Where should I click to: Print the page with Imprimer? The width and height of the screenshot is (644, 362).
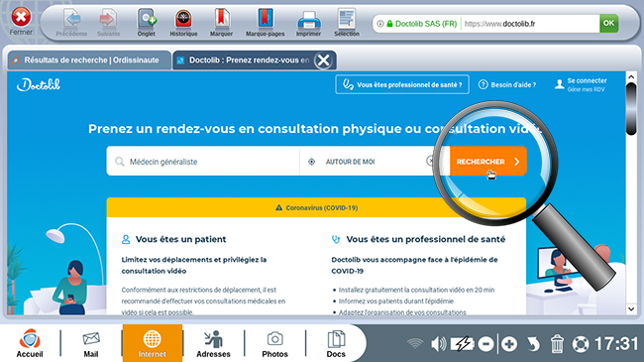(x=308, y=23)
